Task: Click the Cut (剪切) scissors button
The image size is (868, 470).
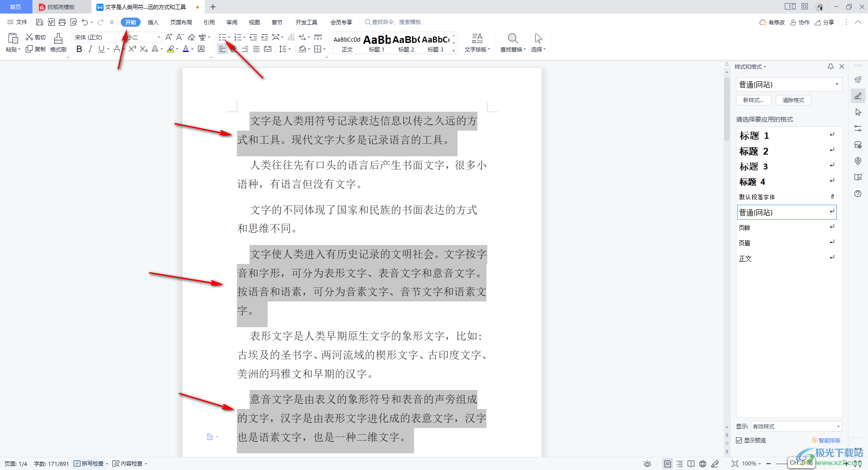Action: (36, 37)
